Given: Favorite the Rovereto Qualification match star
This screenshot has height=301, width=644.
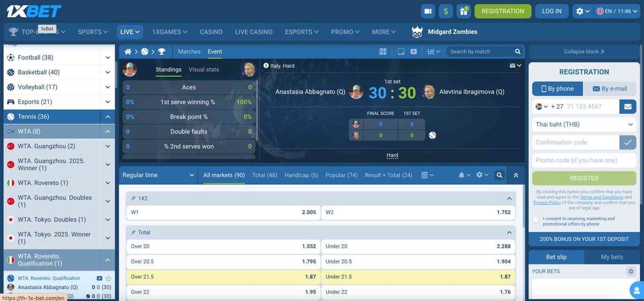Looking at the screenshot, I should coord(108,278).
